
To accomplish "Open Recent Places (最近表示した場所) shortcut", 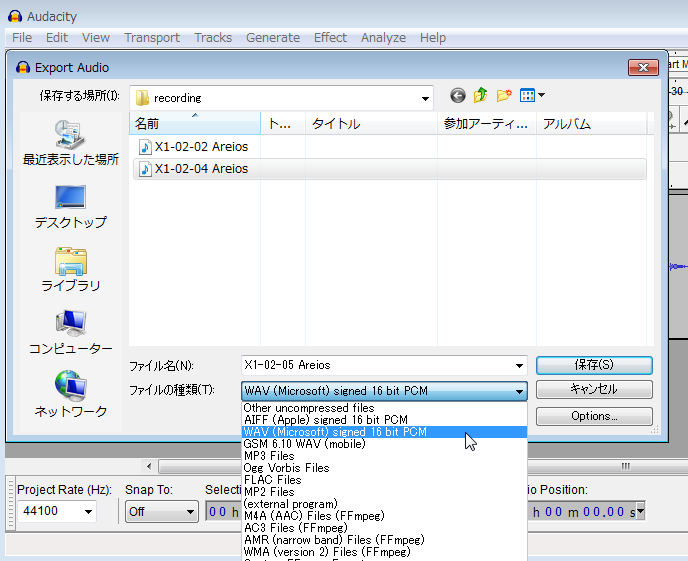I will point(70,143).
